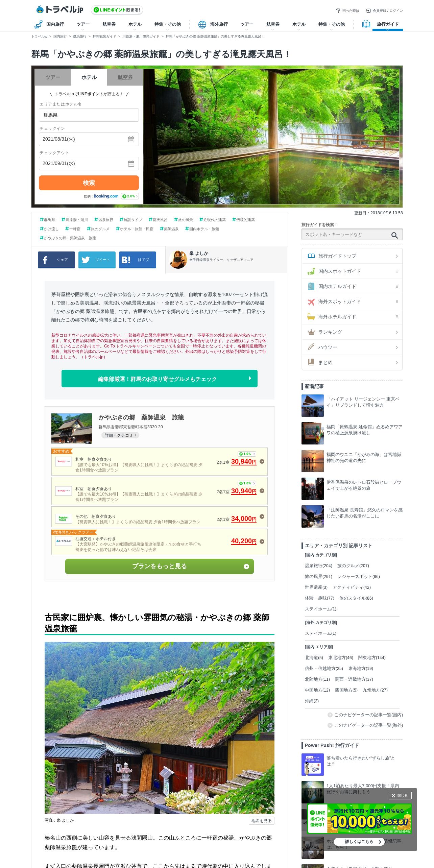
Task: Open ずらし旅 Power Push article
Action: 360,761
